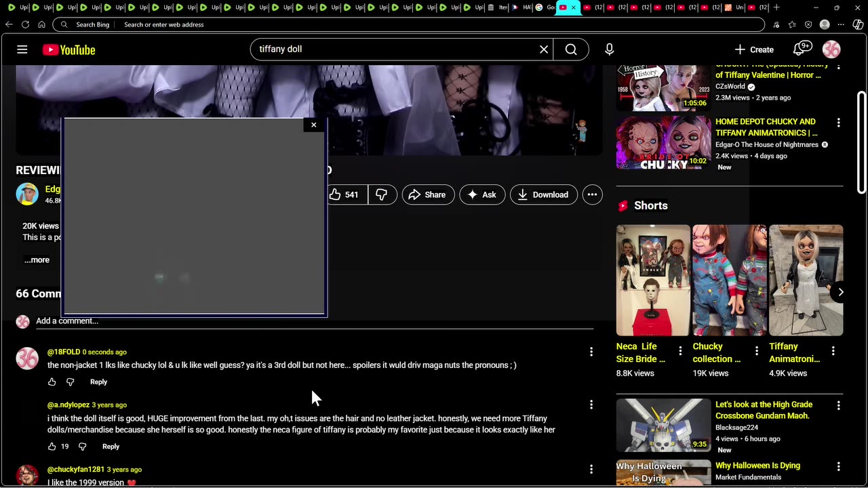Dislike the @a.ndylopez comment
The height and width of the screenshot is (488, 868).
[x=83, y=447]
